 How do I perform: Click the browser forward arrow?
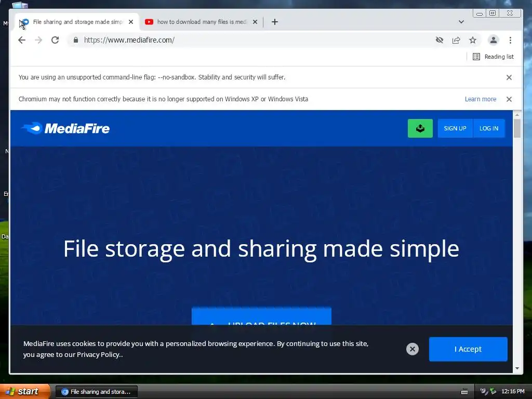(38, 40)
